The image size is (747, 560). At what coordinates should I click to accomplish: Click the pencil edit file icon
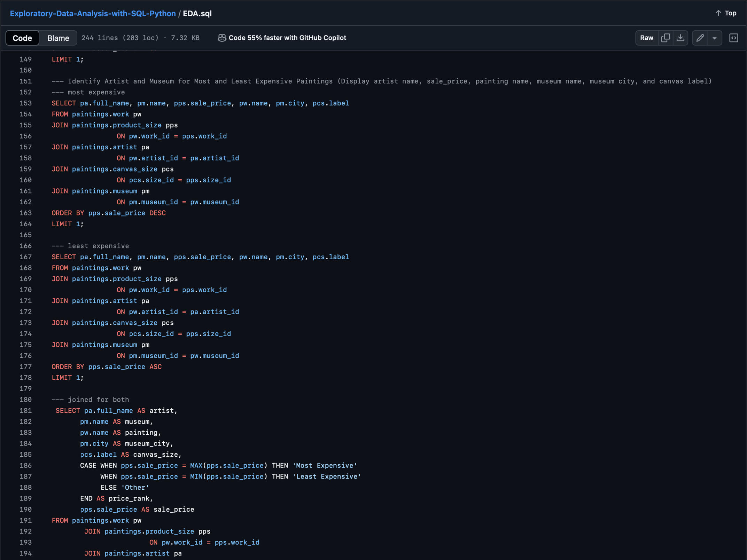point(700,38)
